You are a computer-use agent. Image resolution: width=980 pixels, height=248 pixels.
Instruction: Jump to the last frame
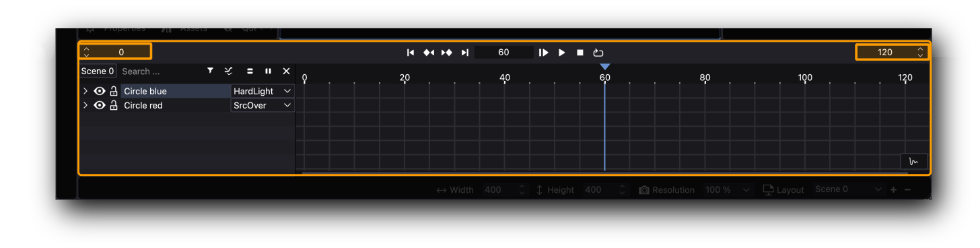(464, 53)
